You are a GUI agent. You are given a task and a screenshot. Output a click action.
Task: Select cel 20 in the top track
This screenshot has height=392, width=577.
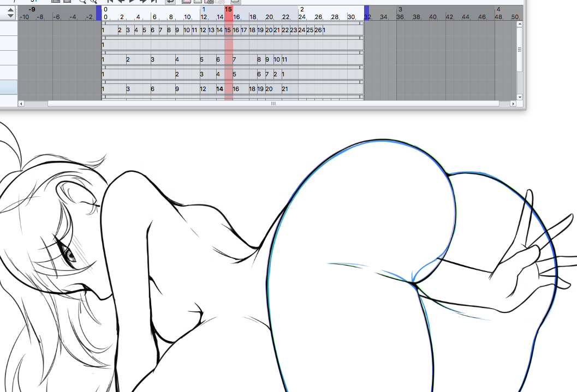(269, 30)
